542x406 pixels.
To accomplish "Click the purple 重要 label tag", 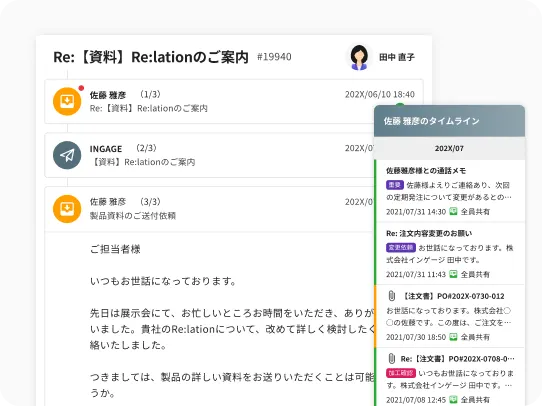I will [x=395, y=185].
